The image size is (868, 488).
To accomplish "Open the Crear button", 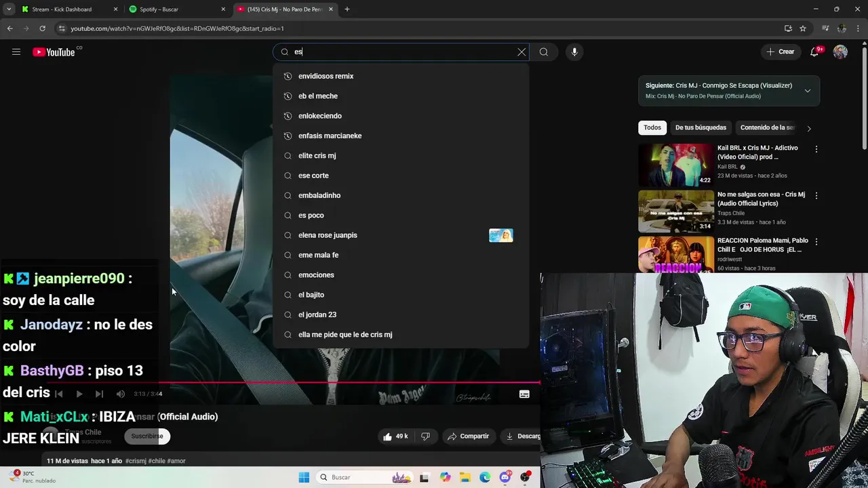I will pyautogui.click(x=781, y=52).
